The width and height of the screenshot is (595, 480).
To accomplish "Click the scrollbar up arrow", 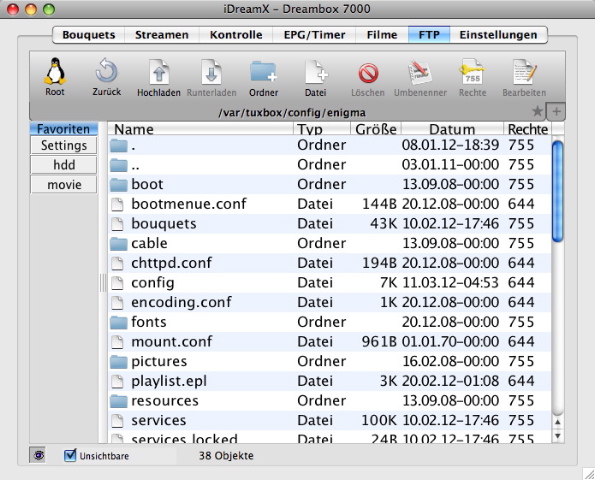I will [557, 422].
